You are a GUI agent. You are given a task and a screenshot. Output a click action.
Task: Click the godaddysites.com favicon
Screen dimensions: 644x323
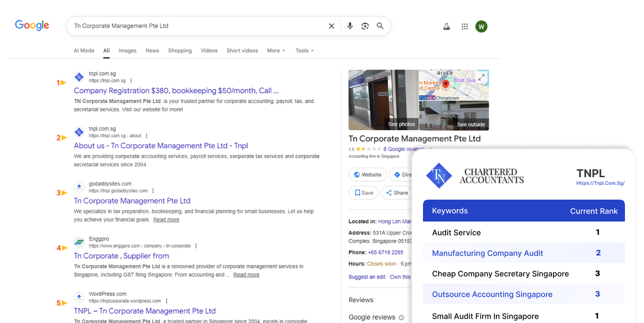[79, 187]
